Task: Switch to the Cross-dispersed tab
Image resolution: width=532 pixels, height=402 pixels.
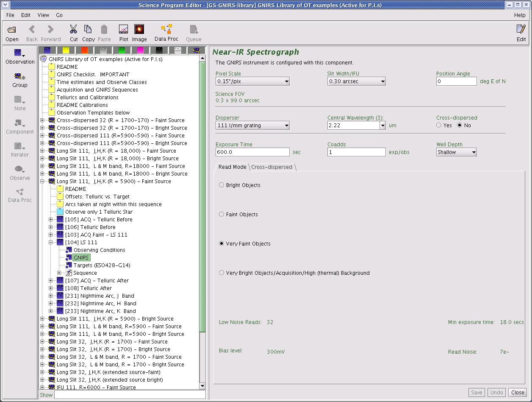Action: [272, 167]
